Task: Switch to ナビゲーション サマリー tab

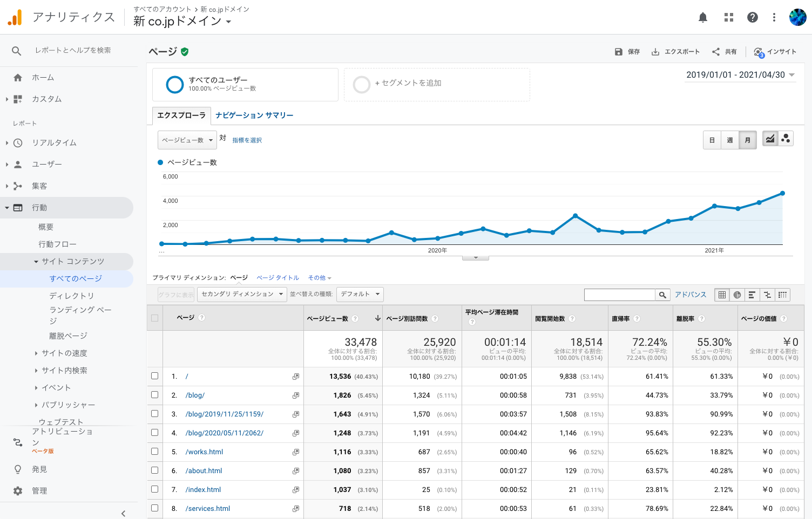Action: click(254, 115)
